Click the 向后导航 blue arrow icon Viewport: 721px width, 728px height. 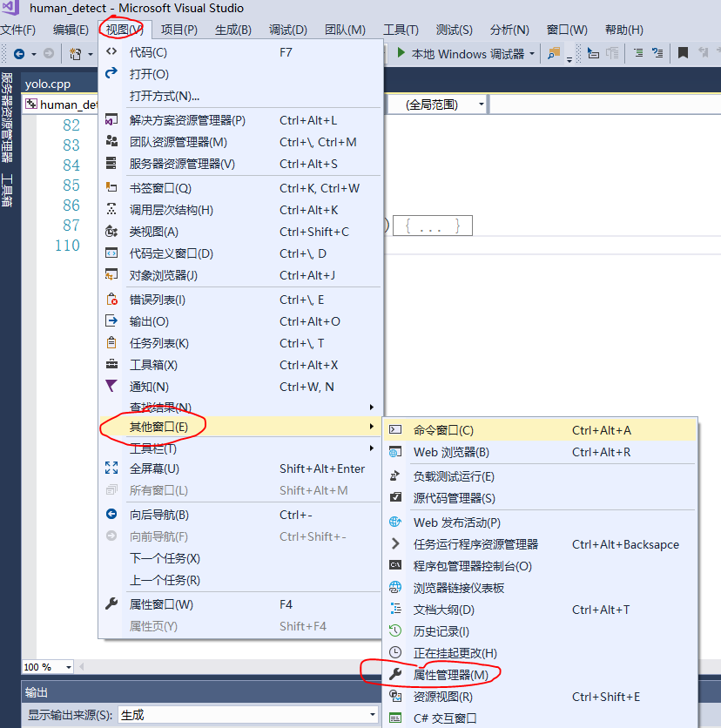pos(111,514)
